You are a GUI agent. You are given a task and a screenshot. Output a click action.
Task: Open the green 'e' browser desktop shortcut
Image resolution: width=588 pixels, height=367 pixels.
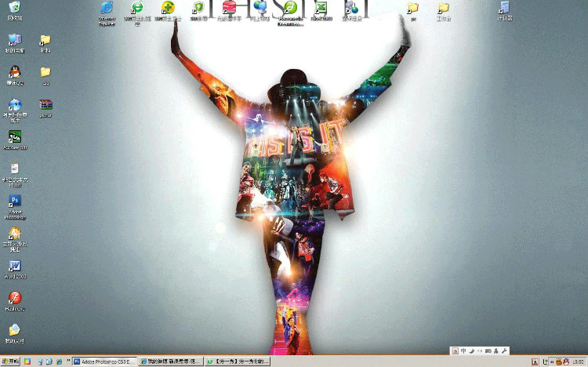(x=137, y=13)
